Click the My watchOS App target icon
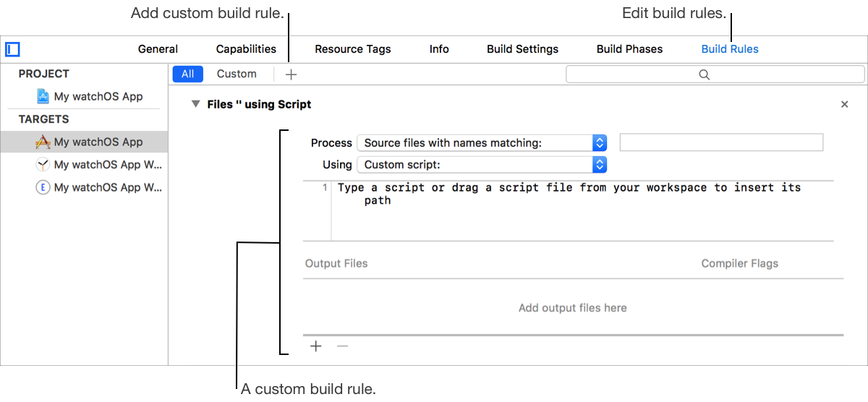This screenshot has width=868, height=402. pyautogui.click(x=43, y=142)
